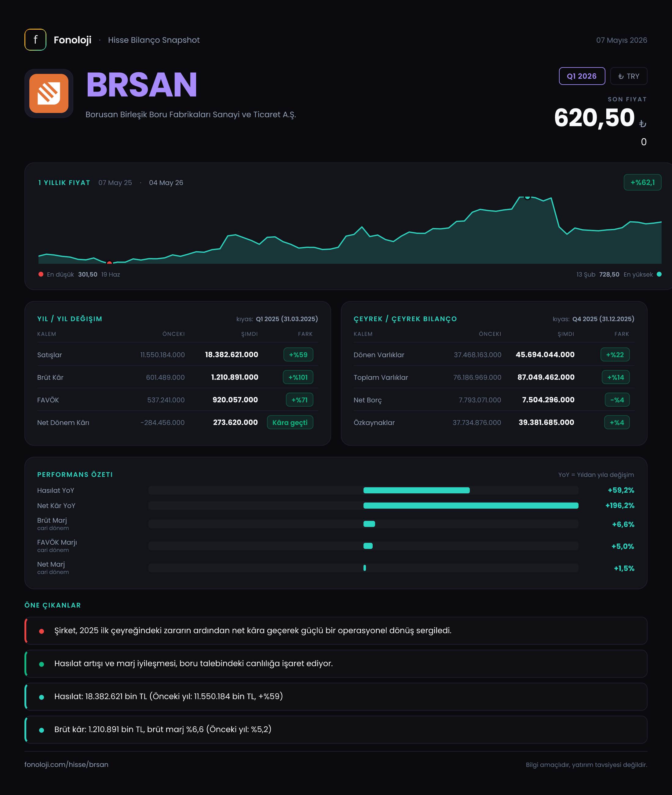Click the +5,0% FAVÖK Marjı value

[623, 546]
